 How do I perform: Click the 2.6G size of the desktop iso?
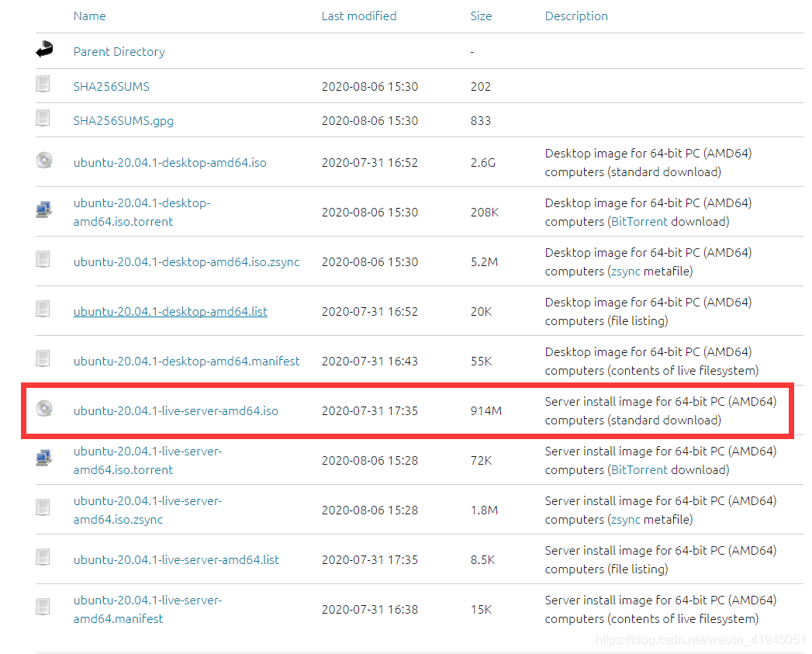[482, 163]
